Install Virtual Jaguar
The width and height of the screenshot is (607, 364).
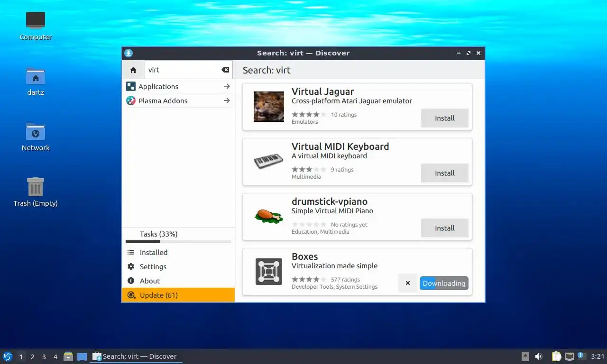tap(445, 118)
